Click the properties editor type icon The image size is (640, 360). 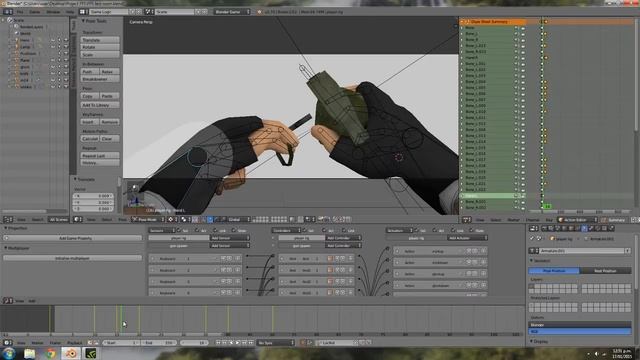(533, 229)
